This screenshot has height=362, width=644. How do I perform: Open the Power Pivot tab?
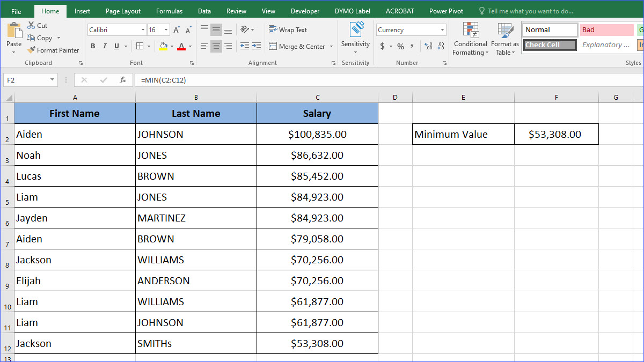point(446,11)
